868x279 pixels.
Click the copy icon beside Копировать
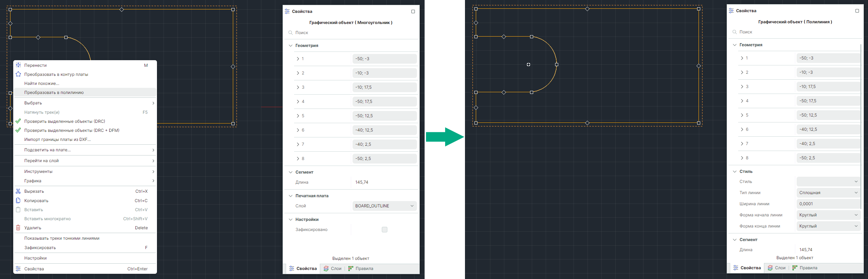coord(18,201)
